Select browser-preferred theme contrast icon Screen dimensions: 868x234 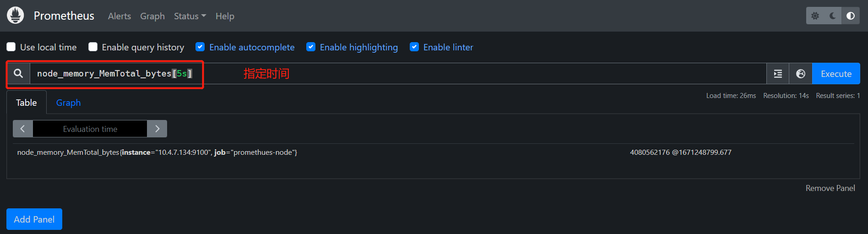point(851,16)
